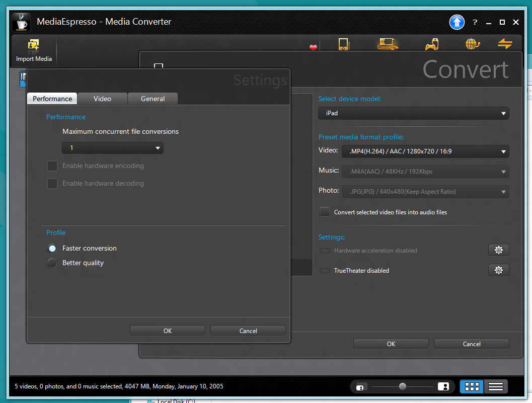Select the Faster conversion profile
Viewport: 532px width, 403px height.
pyautogui.click(x=52, y=249)
